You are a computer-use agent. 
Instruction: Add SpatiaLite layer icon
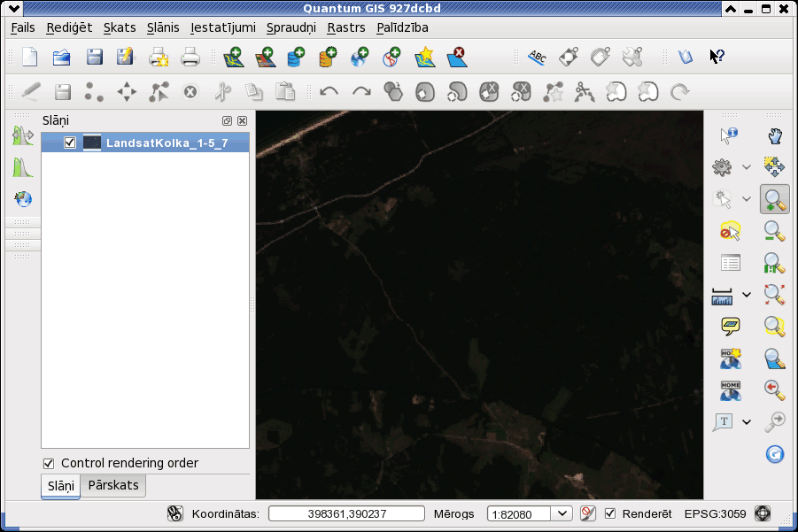tap(328, 57)
